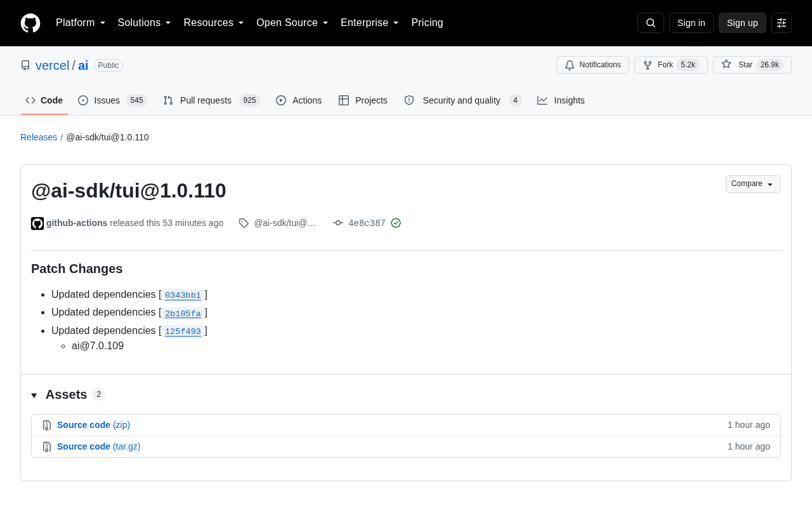This screenshot has width=812, height=508.
Task: Click '1 hour ago' in the zip row
Action: [x=749, y=425]
